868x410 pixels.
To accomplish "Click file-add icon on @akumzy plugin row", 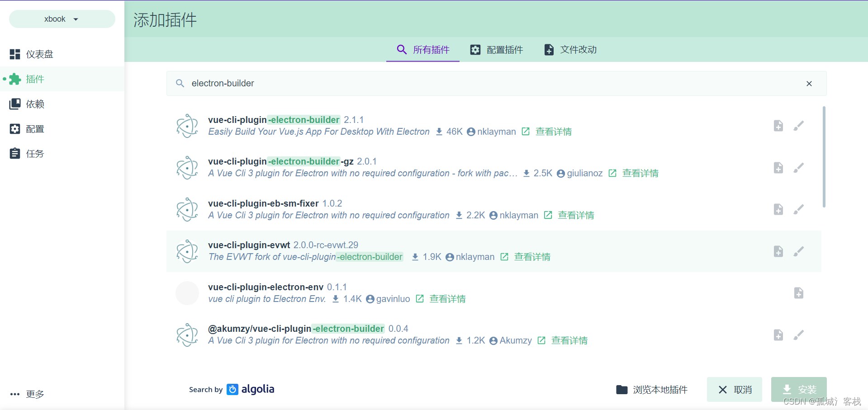I will coord(778,335).
